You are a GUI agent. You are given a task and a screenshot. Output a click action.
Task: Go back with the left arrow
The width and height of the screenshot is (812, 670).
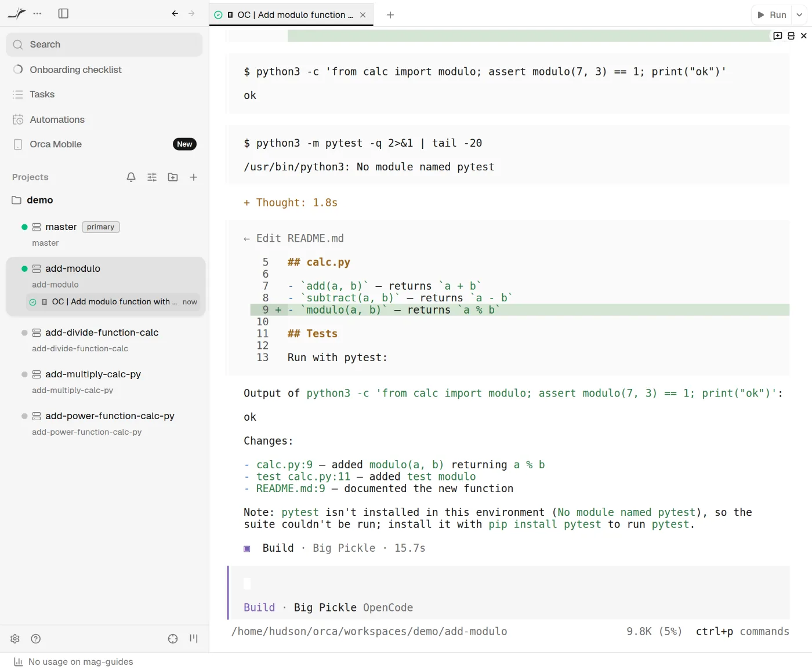pyautogui.click(x=175, y=13)
